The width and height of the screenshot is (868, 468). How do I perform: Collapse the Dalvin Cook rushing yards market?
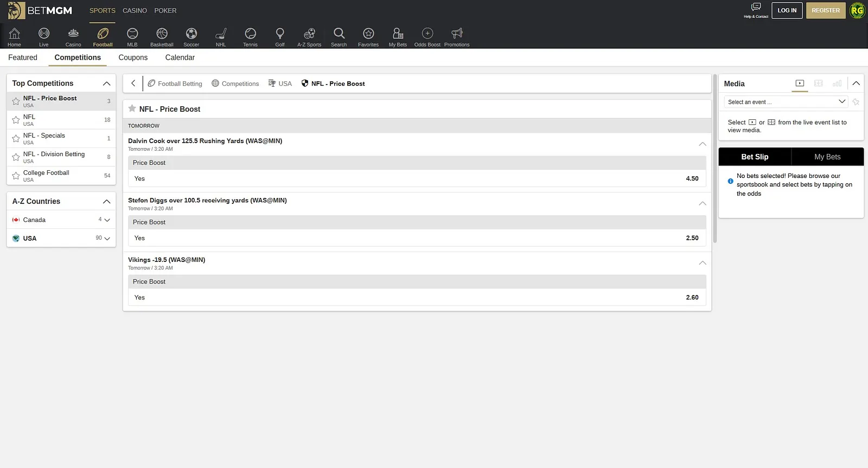(703, 144)
